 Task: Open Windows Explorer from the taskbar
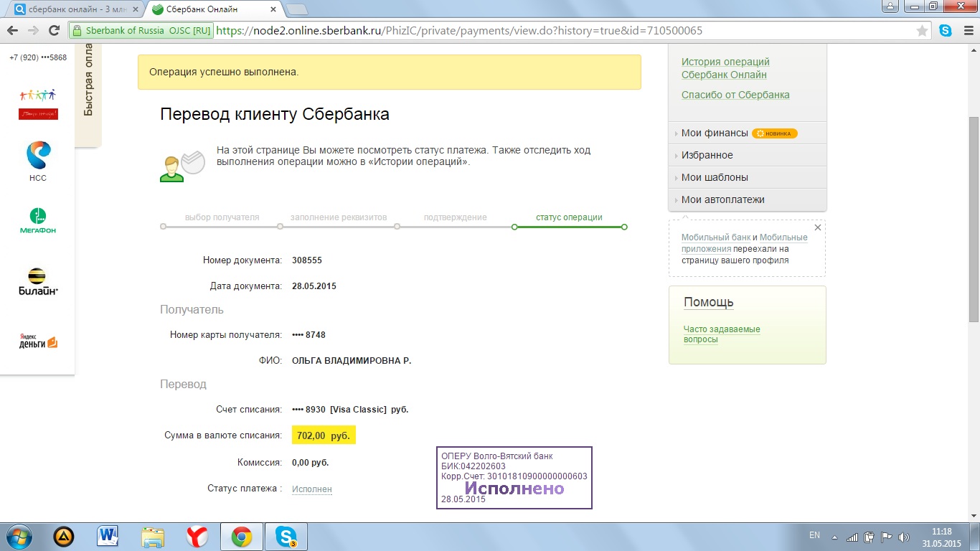pyautogui.click(x=153, y=537)
